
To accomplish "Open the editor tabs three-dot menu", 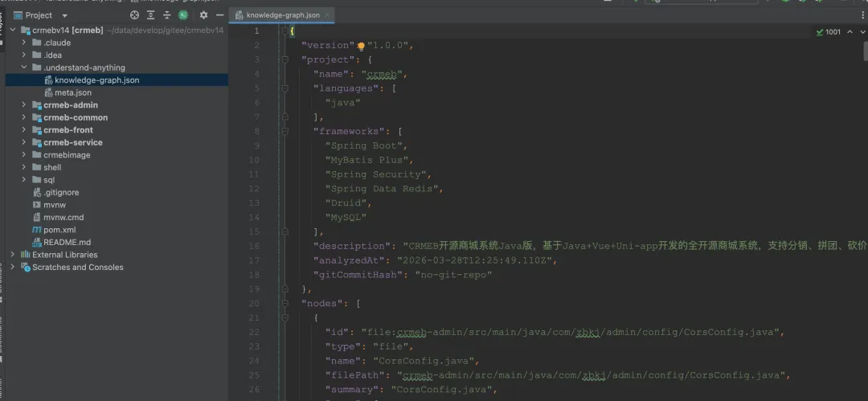I will (862, 15).
